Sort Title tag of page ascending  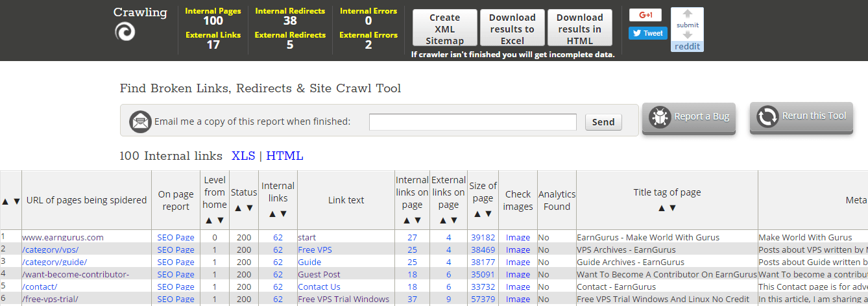(661, 208)
